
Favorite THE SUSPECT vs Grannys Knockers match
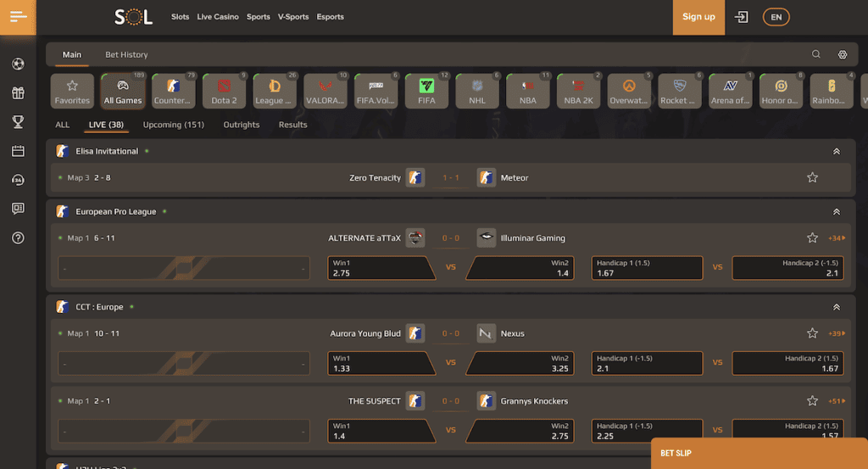tap(812, 401)
